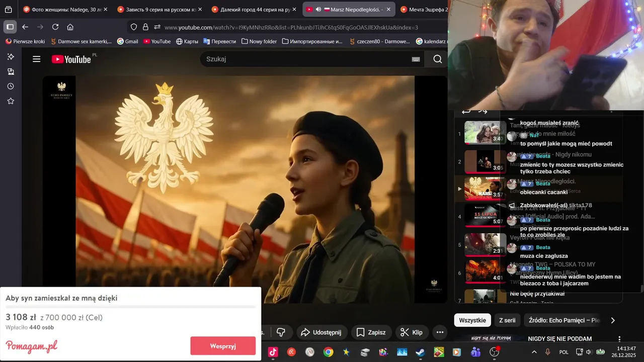
Task: Focus the URL address field
Action: tap(291, 27)
